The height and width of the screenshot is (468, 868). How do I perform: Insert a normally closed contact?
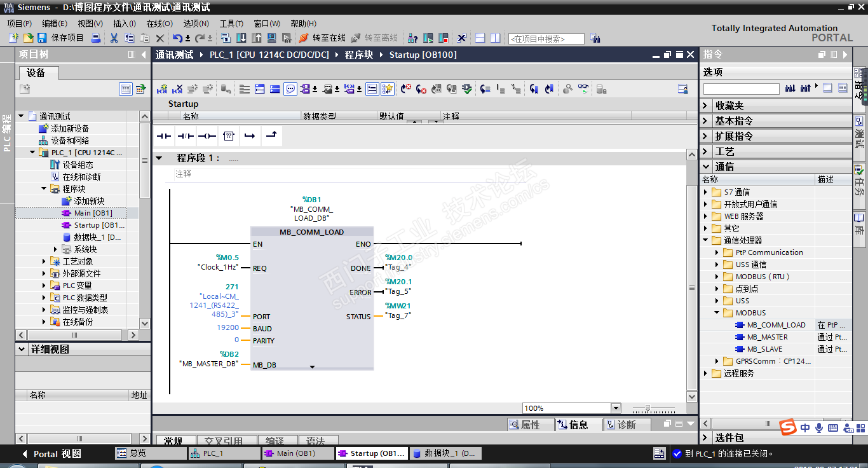(186, 136)
